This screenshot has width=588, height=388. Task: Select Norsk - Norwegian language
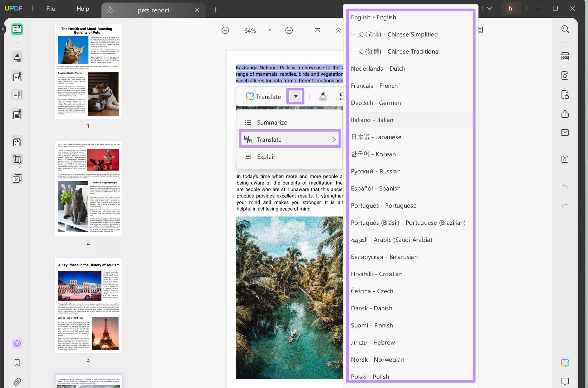pos(411,359)
